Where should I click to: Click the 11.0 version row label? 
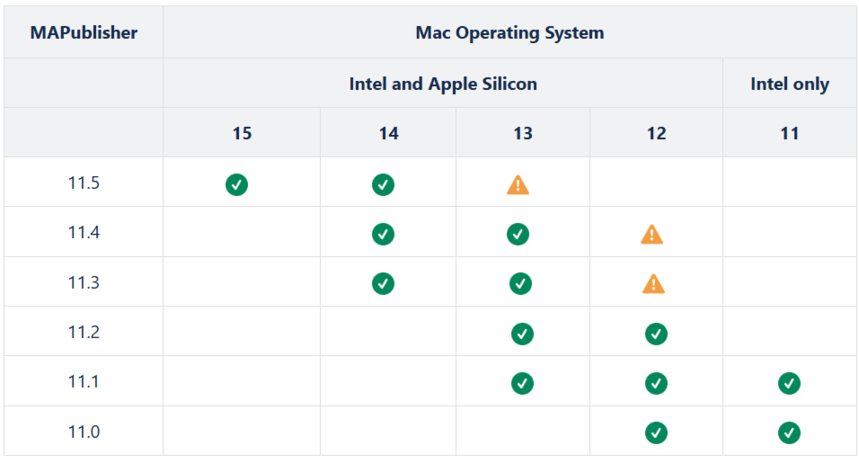(x=84, y=432)
